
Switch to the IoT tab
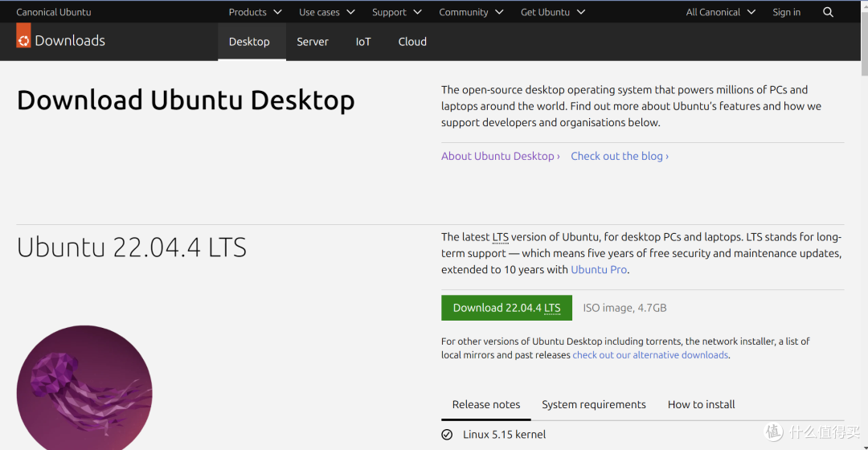coord(363,42)
